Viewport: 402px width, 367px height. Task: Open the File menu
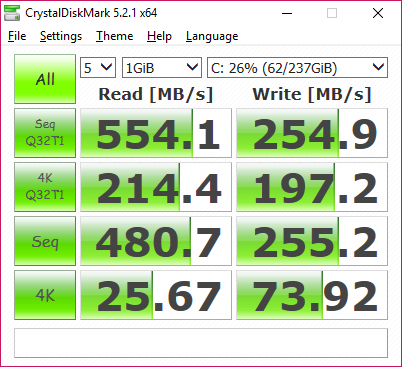17,36
